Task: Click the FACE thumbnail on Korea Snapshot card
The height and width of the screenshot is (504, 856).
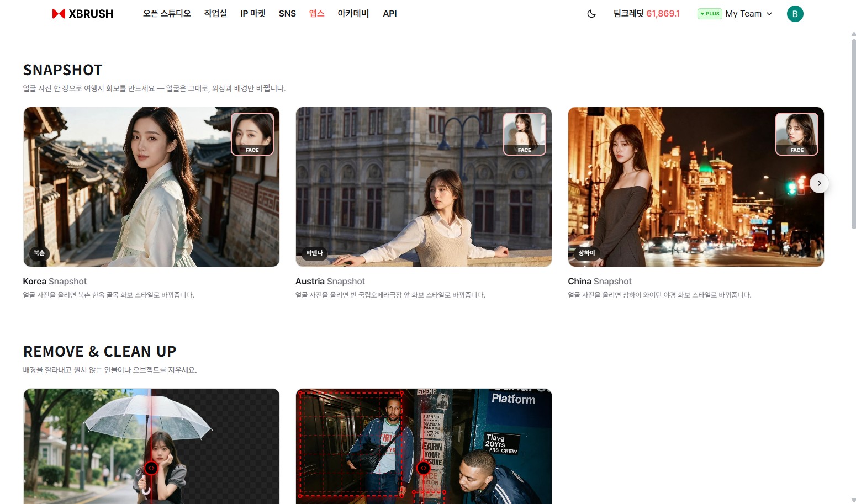Action: click(x=252, y=134)
